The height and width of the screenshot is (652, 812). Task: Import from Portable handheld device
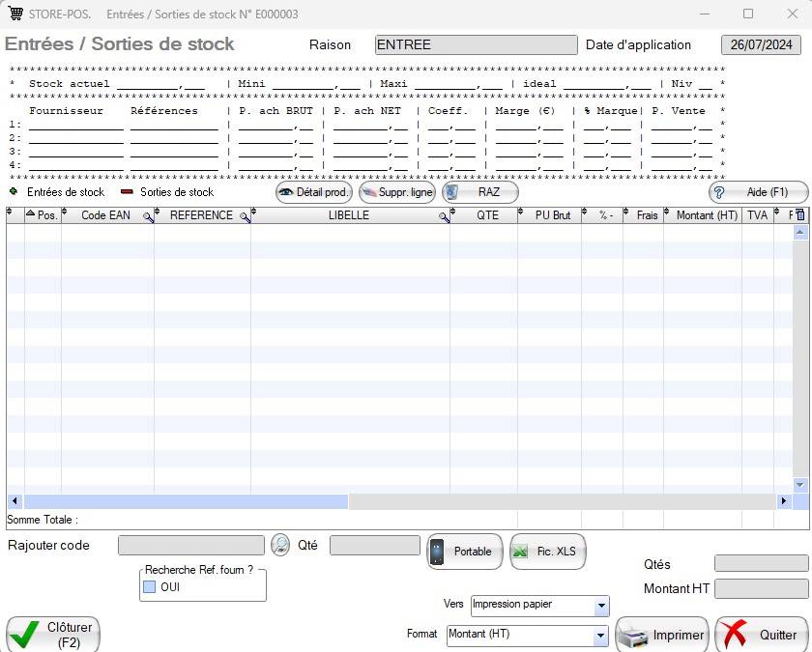pos(465,552)
